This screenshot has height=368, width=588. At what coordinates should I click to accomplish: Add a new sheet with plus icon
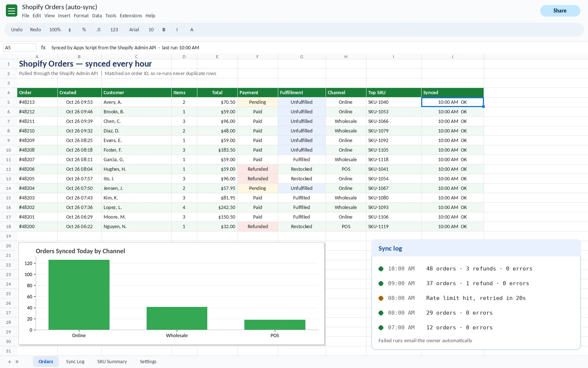tap(10, 362)
